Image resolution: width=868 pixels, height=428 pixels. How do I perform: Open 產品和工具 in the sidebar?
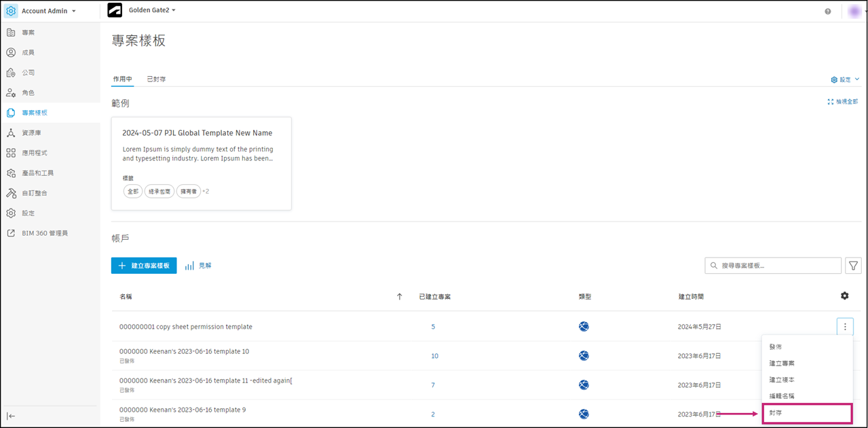37,173
